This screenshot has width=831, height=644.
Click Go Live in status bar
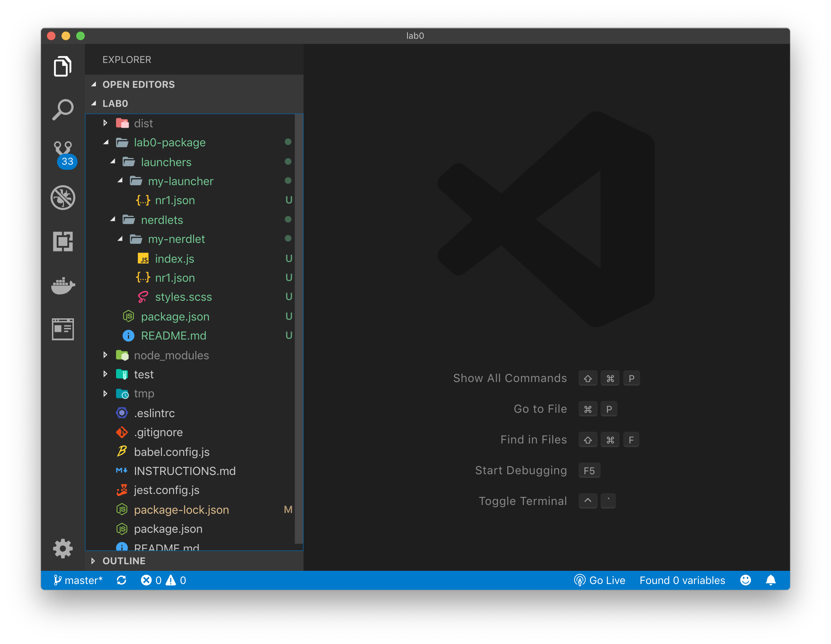600,580
